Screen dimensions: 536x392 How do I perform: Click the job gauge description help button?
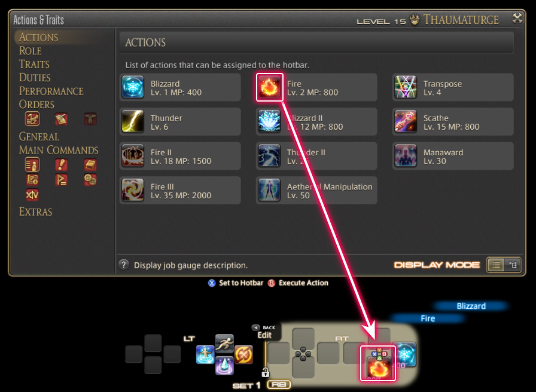click(124, 265)
